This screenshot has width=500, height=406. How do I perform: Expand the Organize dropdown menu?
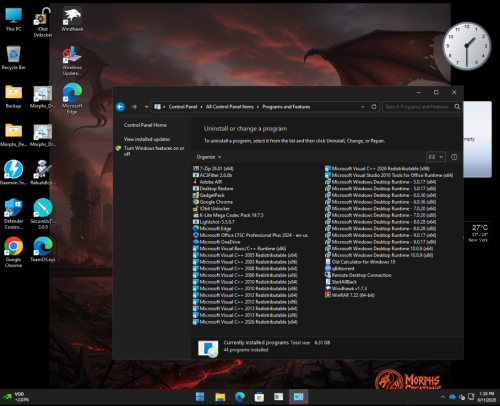(209, 157)
